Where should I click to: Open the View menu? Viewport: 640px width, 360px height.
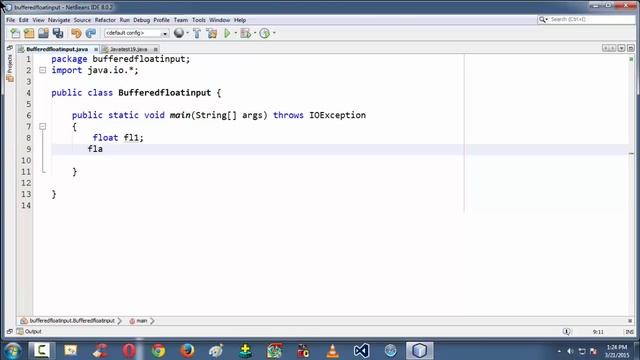[x=38, y=20]
